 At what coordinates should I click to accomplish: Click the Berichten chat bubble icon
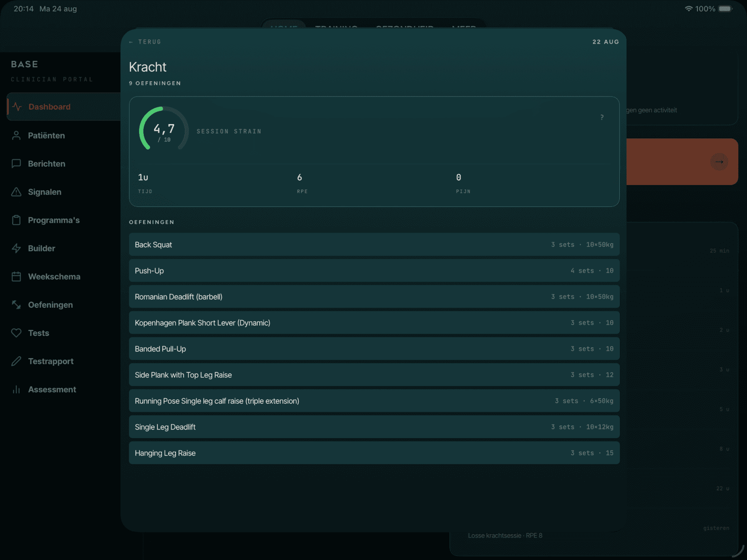[16, 164]
